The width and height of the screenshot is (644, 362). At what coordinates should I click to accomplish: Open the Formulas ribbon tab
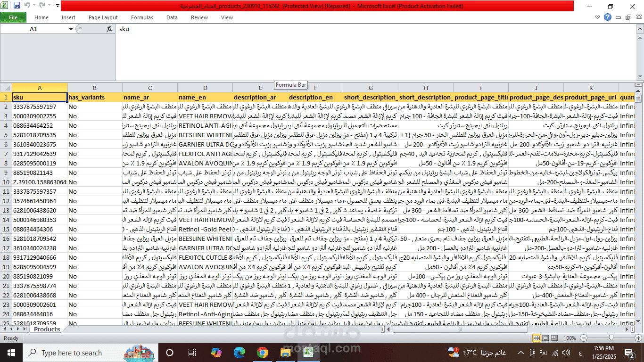point(142,17)
